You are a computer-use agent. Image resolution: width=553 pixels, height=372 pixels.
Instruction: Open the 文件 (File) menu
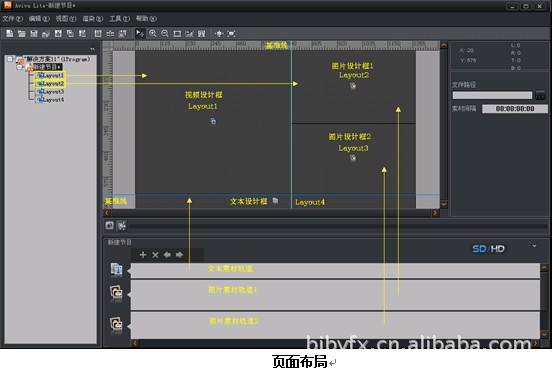coord(12,18)
